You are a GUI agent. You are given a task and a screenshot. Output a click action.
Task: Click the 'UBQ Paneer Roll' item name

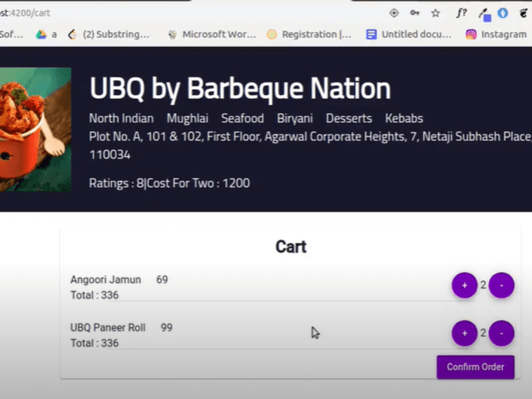pyautogui.click(x=108, y=327)
